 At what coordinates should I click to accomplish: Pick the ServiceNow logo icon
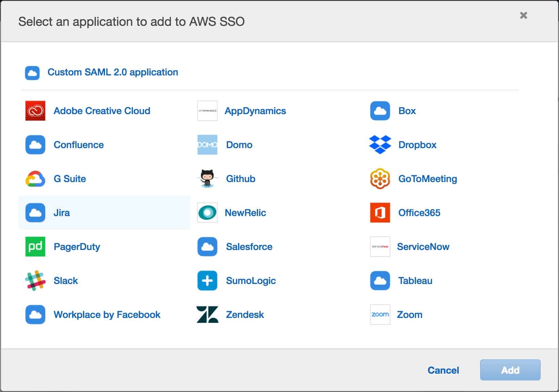point(380,247)
